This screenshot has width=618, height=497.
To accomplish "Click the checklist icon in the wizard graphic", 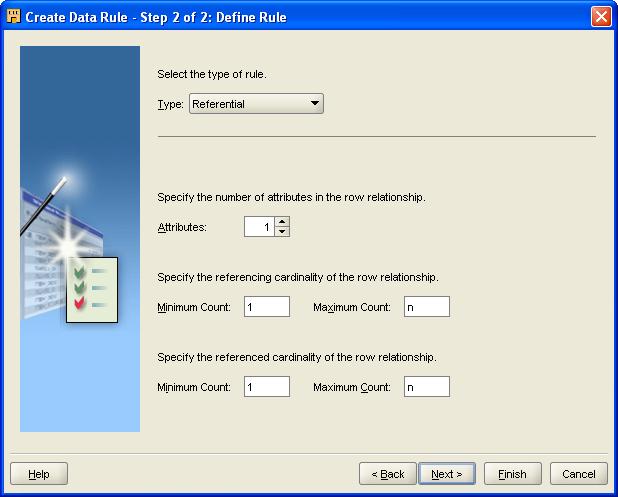I will coord(92,288).
